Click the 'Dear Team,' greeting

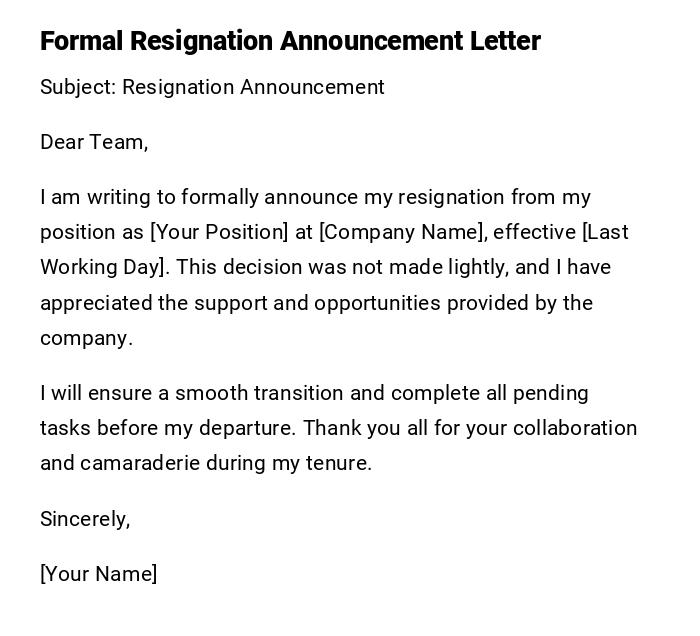[94, 142]
